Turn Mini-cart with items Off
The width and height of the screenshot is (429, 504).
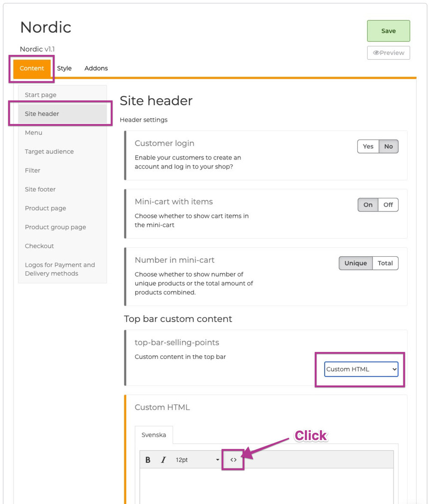tap(388, 204)
